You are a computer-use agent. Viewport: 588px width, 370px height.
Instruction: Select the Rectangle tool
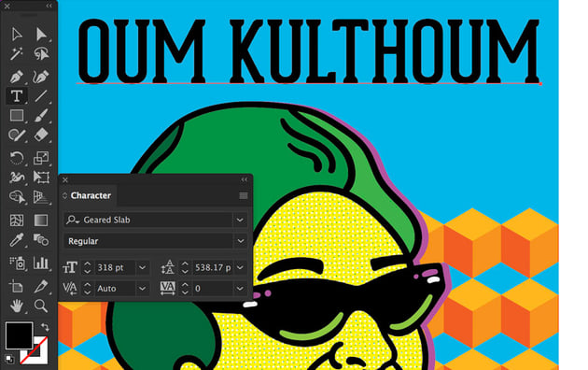point(17,116)
